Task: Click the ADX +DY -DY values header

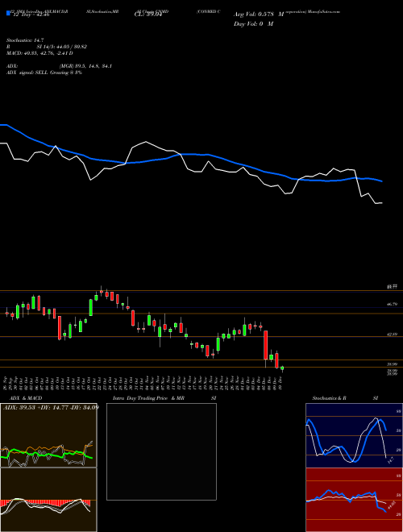Action: pos(51,407)
